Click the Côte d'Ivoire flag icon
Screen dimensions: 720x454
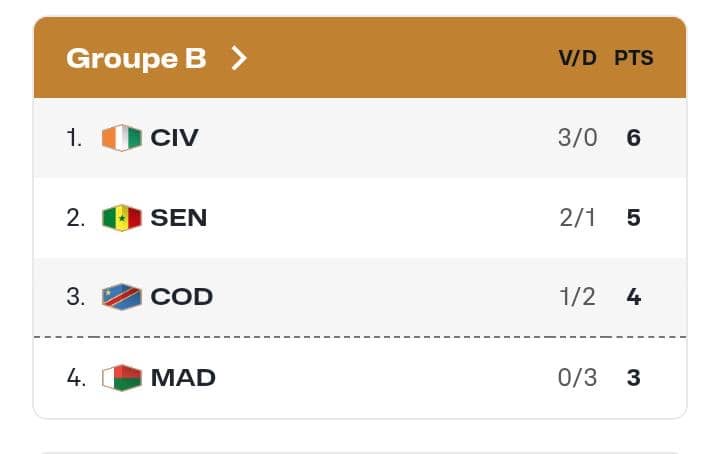(122, 138)
